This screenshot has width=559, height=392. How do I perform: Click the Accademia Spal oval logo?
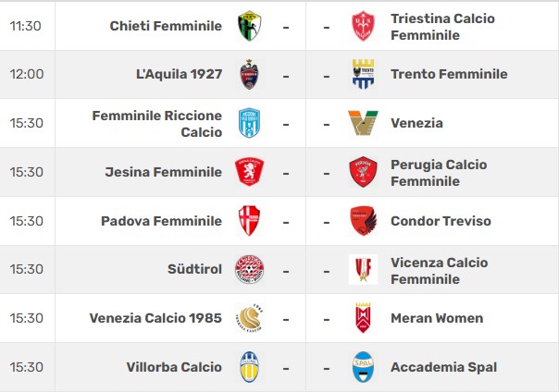coord(363,367)
